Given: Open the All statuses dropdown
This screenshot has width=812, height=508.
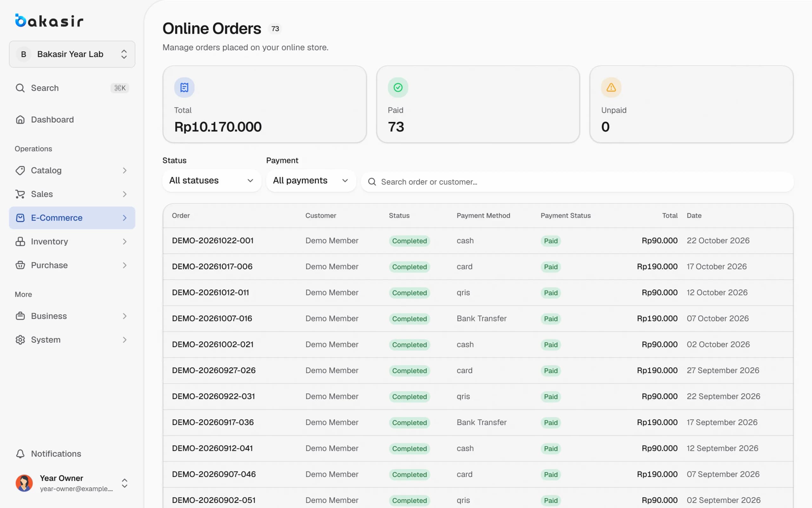Looking at the screenshot, I should point(212,181).
